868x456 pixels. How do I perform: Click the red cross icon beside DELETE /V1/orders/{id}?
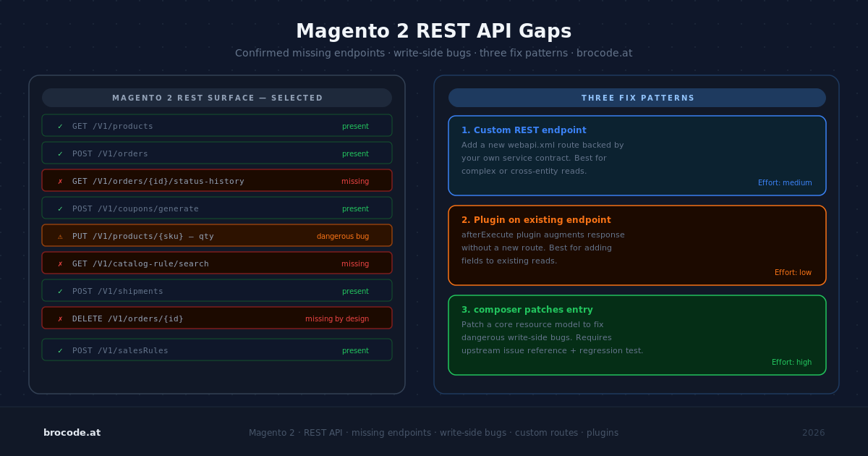[60, 318]
